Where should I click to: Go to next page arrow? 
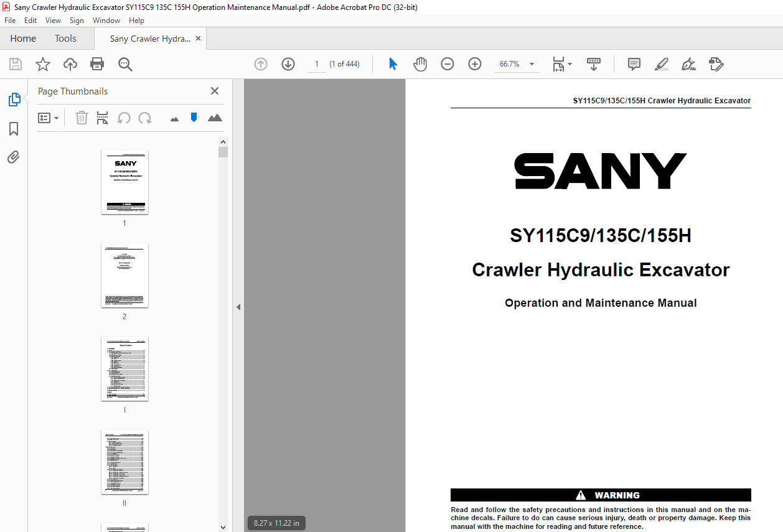pyautogui.click(x=288, y=64)
